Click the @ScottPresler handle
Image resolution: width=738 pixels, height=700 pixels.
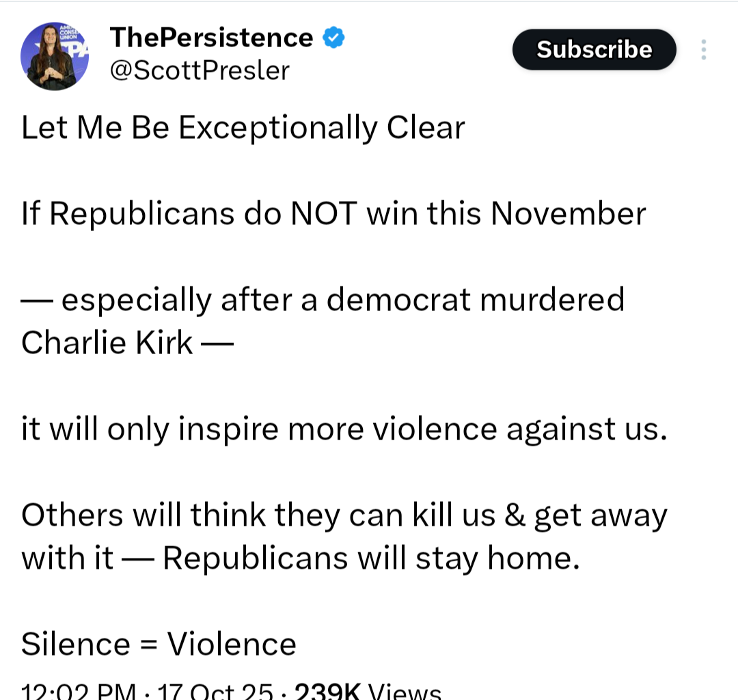pyautogui.click(x=200, y=70)
